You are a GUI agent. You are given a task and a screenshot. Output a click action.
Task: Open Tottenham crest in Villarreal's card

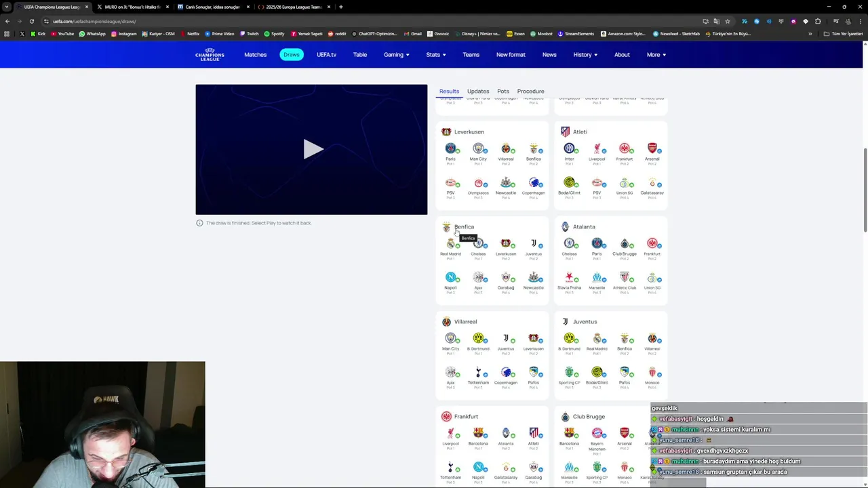478,372
